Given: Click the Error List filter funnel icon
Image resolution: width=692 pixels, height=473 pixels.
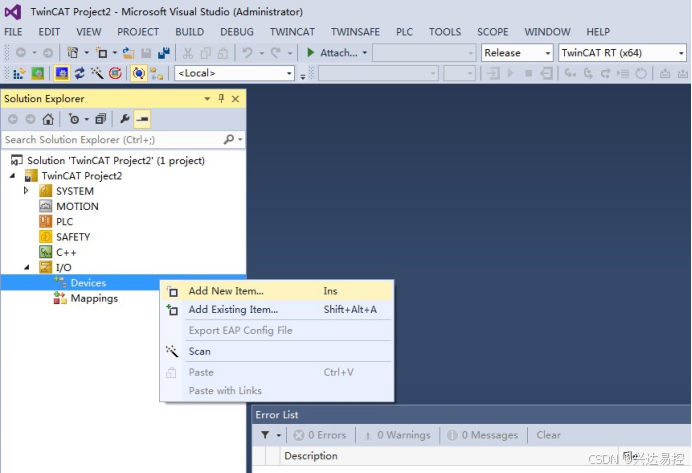Looking at the screenshot, I should coord(265,435).
